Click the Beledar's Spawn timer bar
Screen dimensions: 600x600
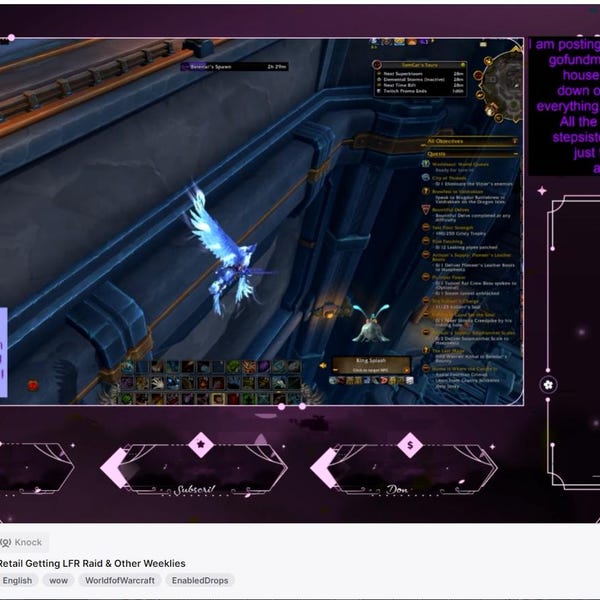click(235, 67)
